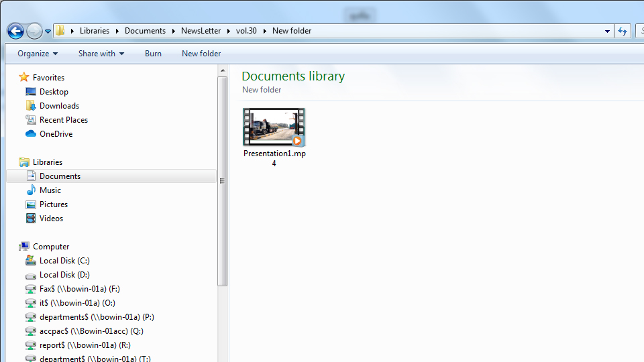The height and width of the screenshot is (362, 644).
Task: Open address bar history dropdown arrow
Action: 607,31
